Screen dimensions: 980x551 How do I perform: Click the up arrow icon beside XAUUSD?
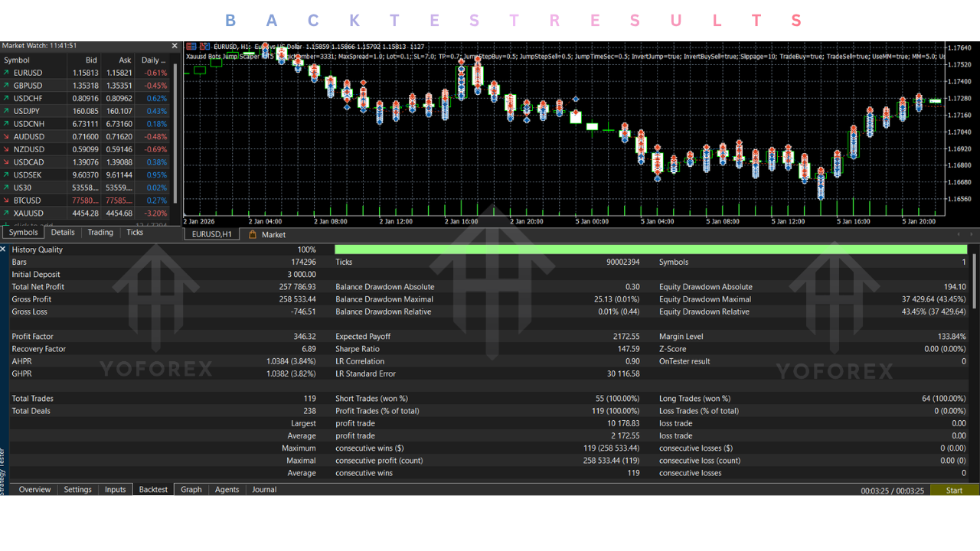7,213
